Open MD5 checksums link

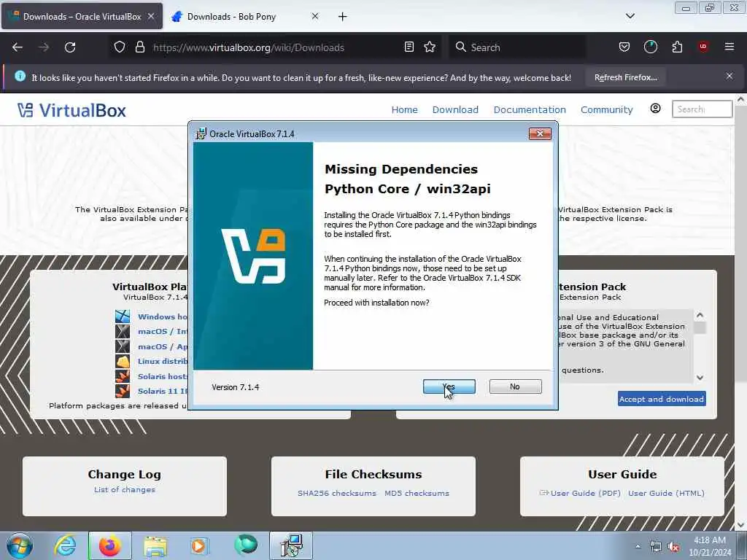(x=417, y=494)
